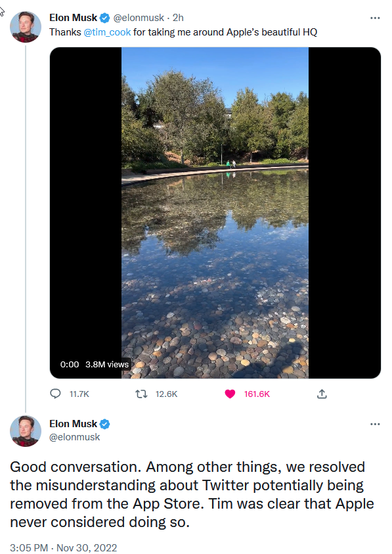Screen dimensions: 392x554
Task: Click the top Elon Musk avatar
Action: tap(26, 27)
